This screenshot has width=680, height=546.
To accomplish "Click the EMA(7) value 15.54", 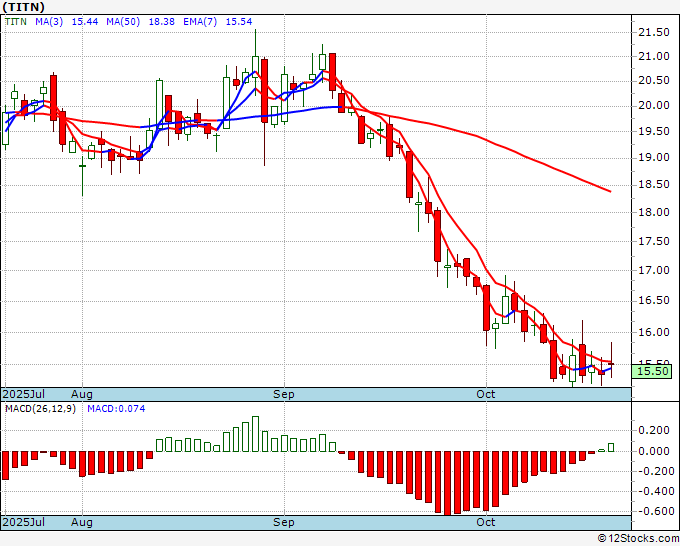I will click(239, 22).
